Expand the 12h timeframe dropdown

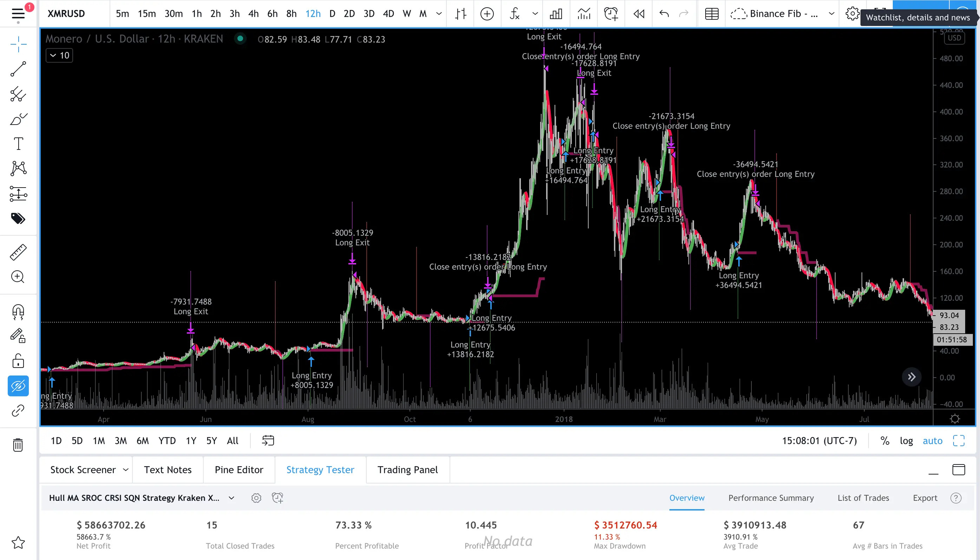438,13
